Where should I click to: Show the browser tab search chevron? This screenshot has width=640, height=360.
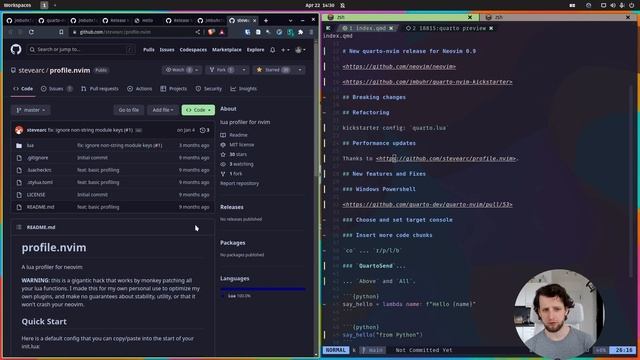tap(290, 20)
